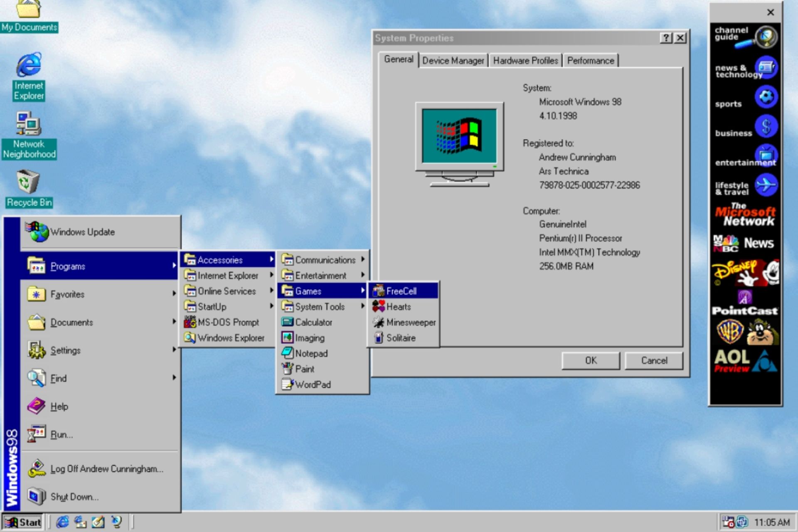798x532 pixels.
Task: Open WordPad from Accessories
Action: pos(323,384)
